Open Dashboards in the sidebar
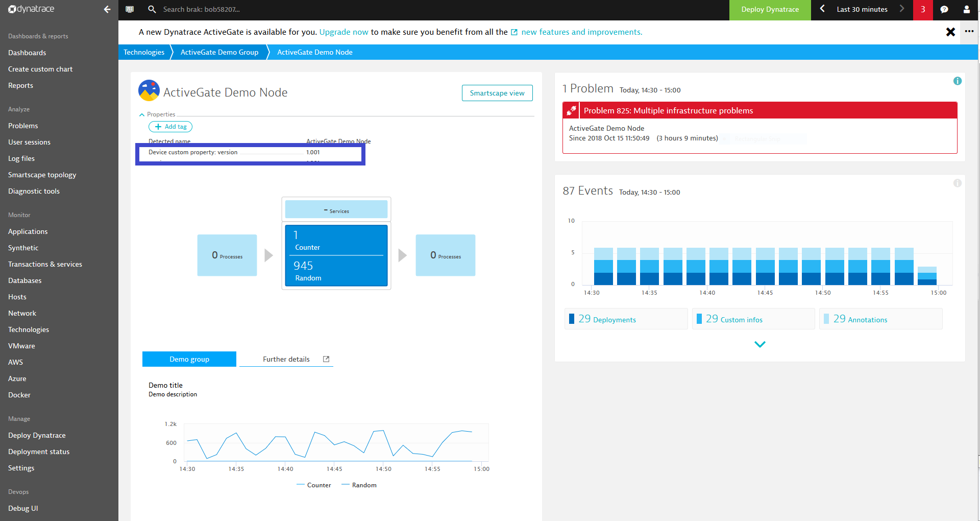 pos(27,53)
